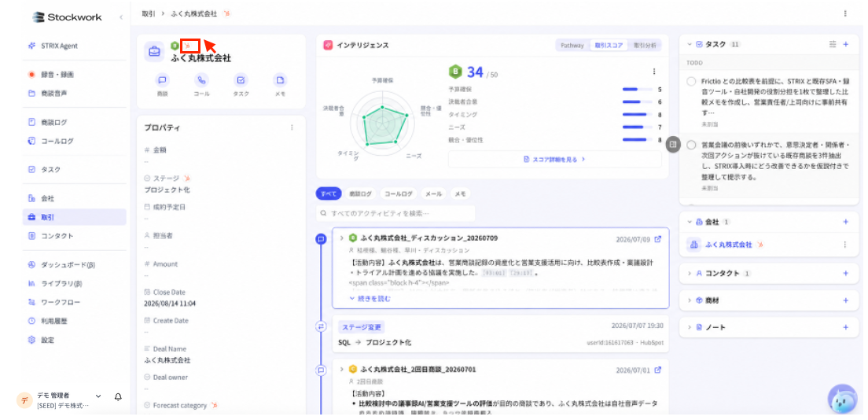Open the chatbot assistant mascot
Screen dimensions: 868x420
[842, 399]
